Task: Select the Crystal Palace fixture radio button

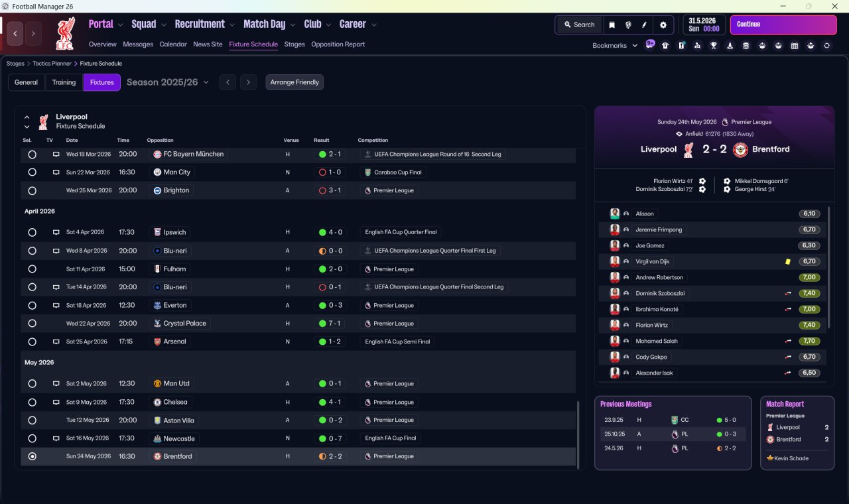Action: tap(32, 324)
